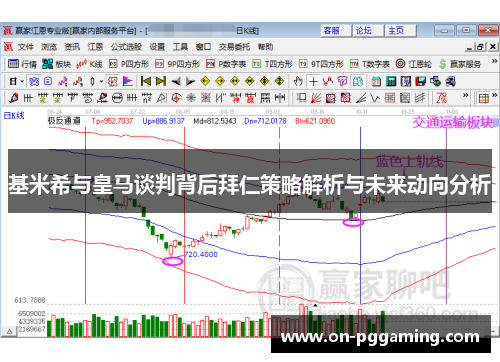Open the calculator tool icon

click(391, 81)
